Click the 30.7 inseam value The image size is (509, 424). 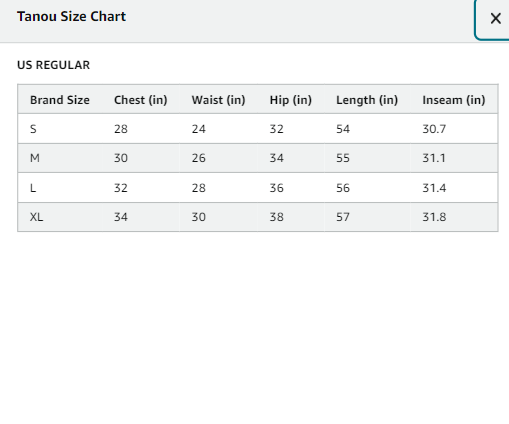click(x=434, y=129)
